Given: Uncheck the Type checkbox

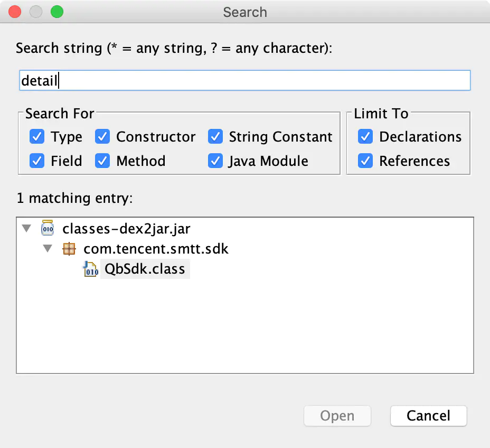Looking at the screenshot, I should 37,137.
